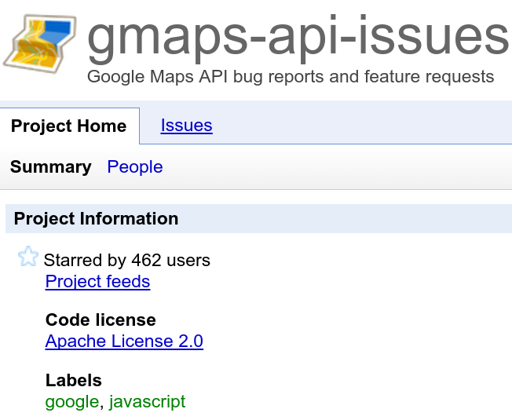512x420 pixels.
Task: Open the People sub-tab
Action: point(135,166)
